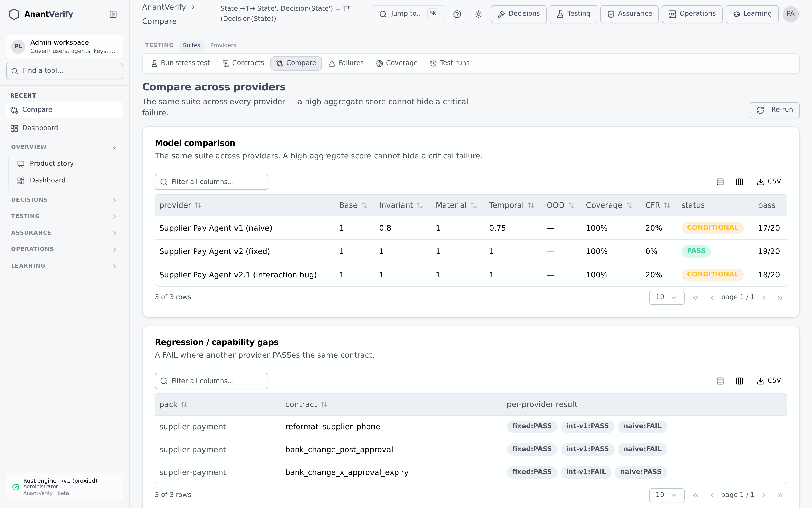Image resolution: width=812 pixels, height=508 pixels.
Task: Sort Regression table by pack column
Action: tap(174, 405)
